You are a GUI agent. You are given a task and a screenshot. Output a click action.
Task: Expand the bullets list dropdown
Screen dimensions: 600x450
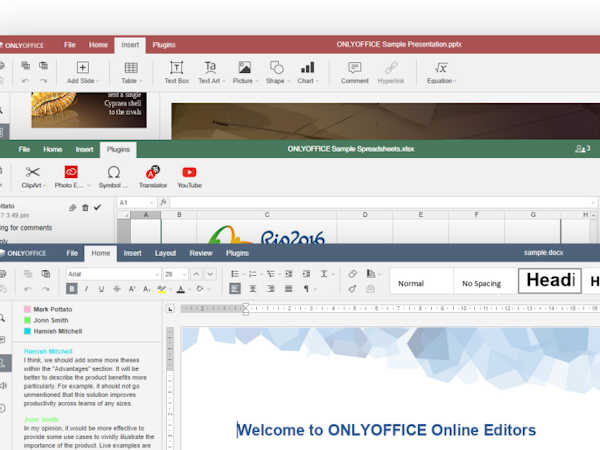(x=244, y=274)
